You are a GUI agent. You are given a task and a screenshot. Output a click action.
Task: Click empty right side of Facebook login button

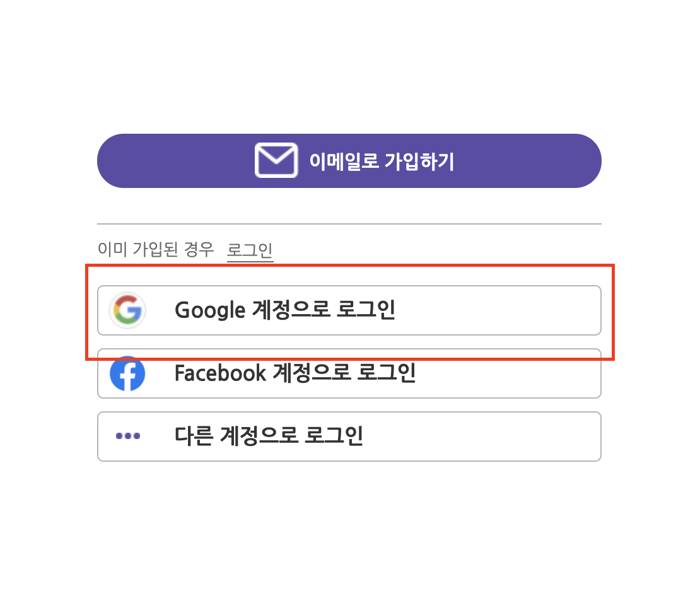point(509,373)
